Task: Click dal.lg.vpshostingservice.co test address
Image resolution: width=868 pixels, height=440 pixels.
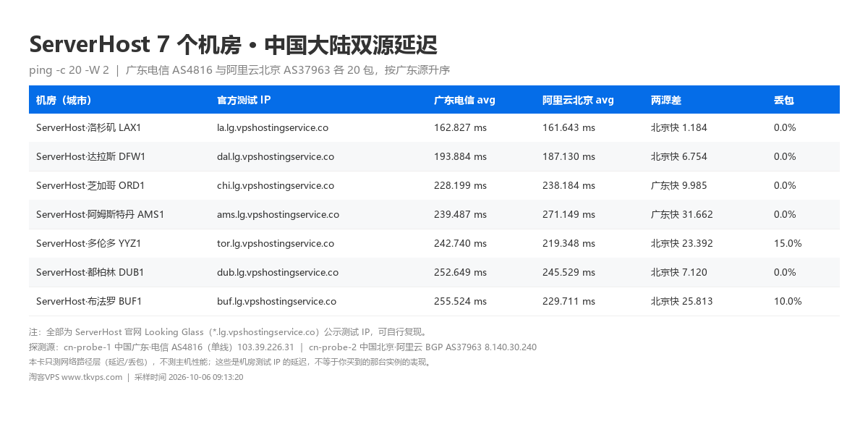Action: click(x=276, y=156)
